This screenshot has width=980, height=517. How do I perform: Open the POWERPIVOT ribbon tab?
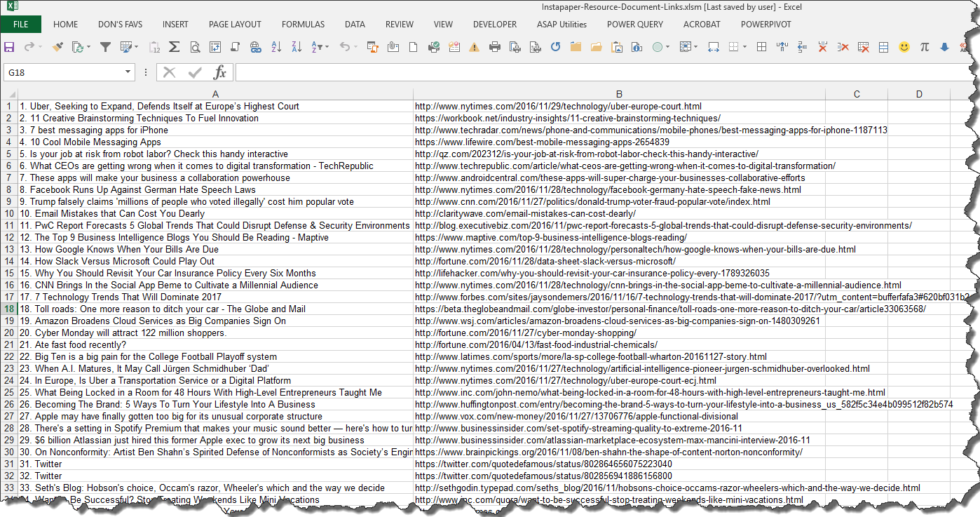766,25
